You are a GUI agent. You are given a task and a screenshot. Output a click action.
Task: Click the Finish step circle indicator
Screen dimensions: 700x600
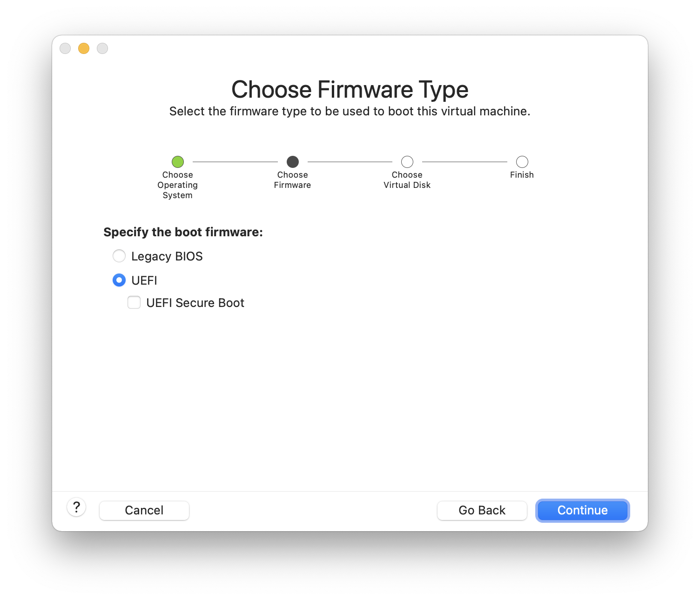pos(522,162)
